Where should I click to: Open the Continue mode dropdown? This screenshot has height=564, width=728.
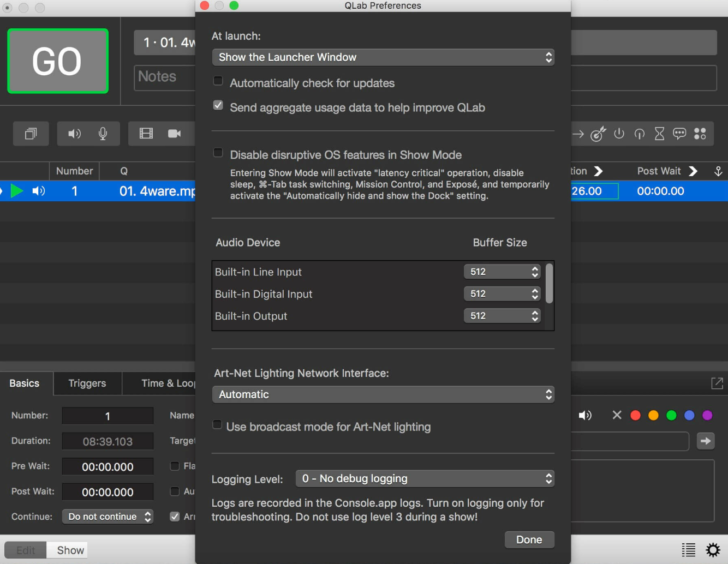[108, 517]
